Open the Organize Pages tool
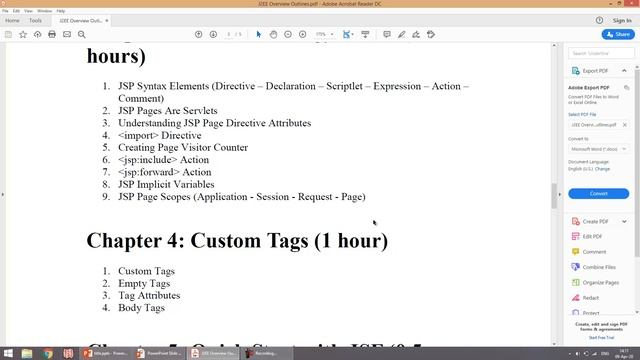The height and width of the screenshot is (360, 640). (x=600, y=282)
